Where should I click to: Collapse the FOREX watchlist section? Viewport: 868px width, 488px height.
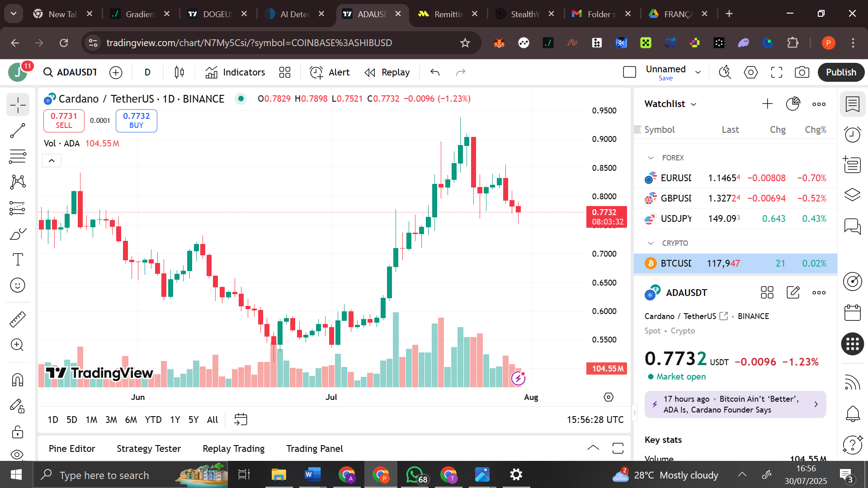click(651, 158)
